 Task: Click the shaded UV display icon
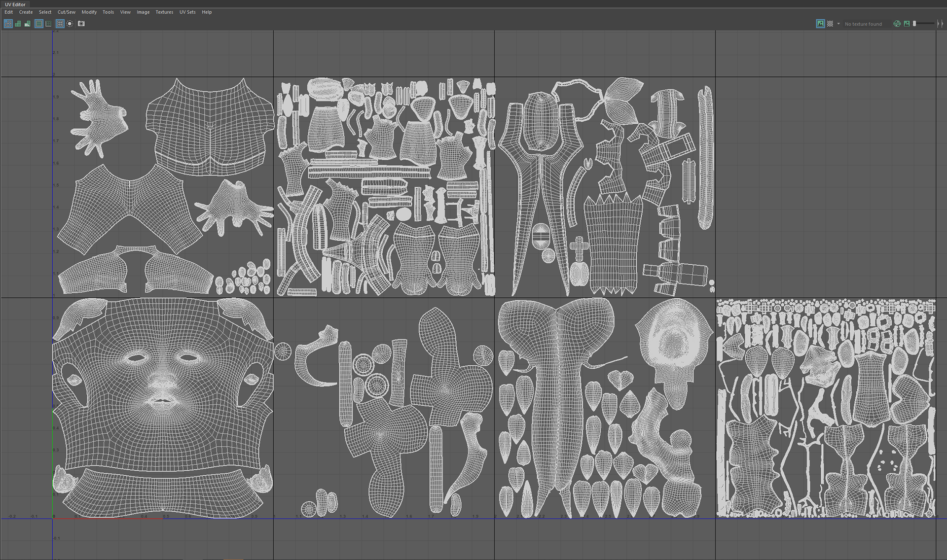coord(18,24)
